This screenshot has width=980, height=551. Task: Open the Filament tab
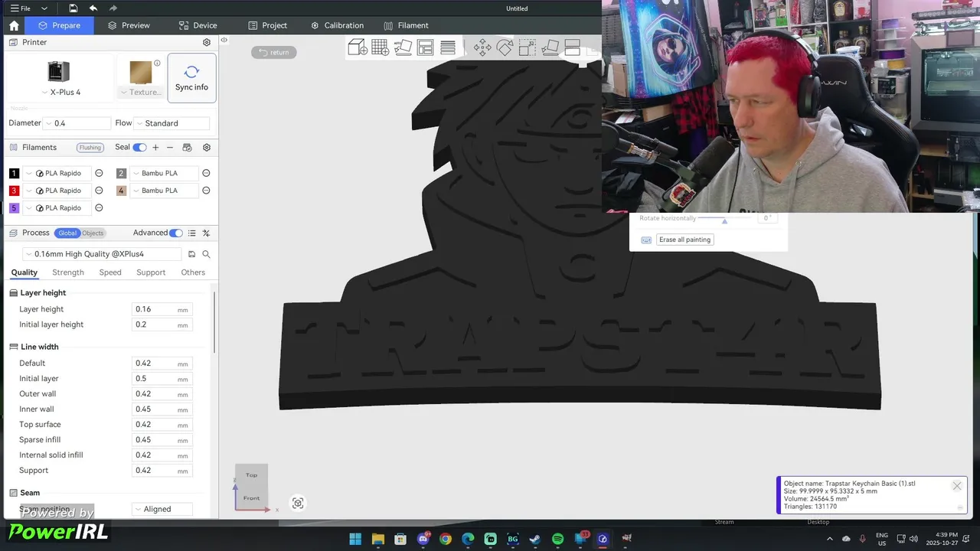[x=406, y=25]
